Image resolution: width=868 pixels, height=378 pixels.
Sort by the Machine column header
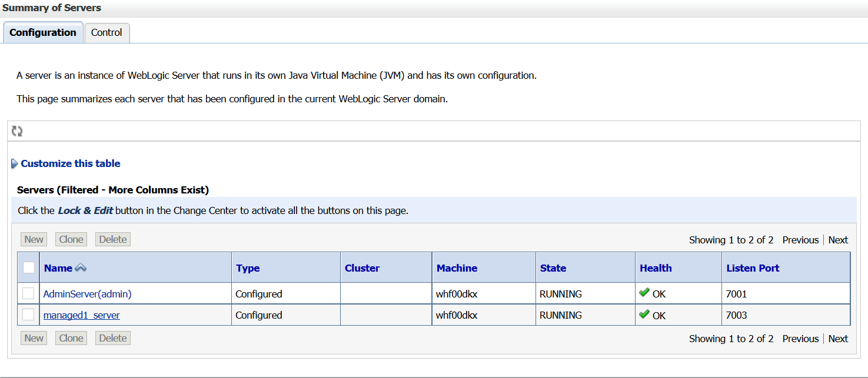click(457, 268)
